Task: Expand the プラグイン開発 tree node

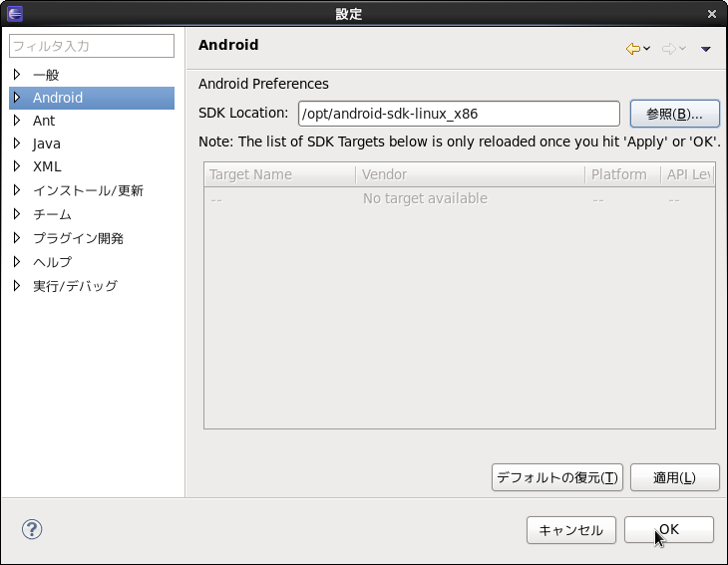Action: 17,238
